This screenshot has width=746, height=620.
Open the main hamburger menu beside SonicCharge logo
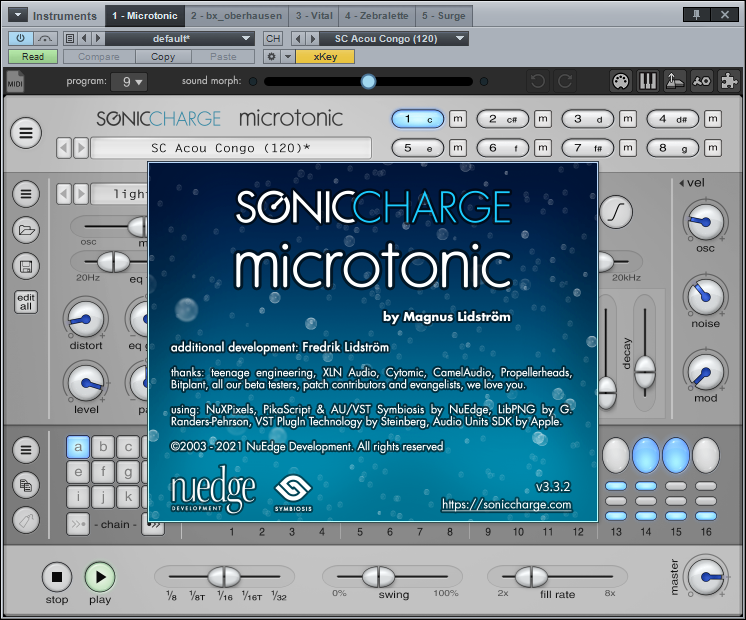pyautogui.click(x=26, y=132)
